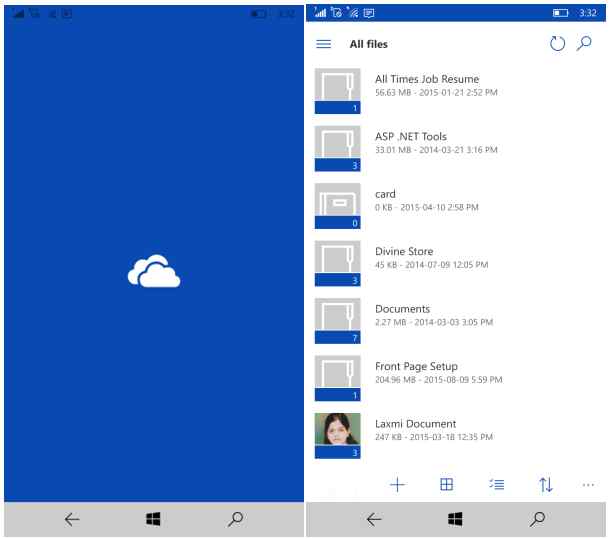Image resolution: width=610 pixels, height=539 pixels.
Task: Open the Laxmi Document photo thumbnail
Action: [338, 435]
